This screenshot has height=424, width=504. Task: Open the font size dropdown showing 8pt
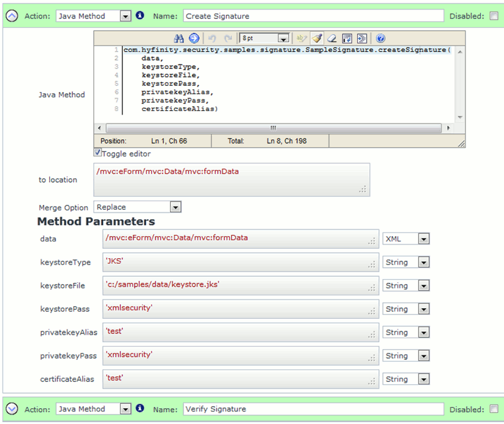pos(282,38)
